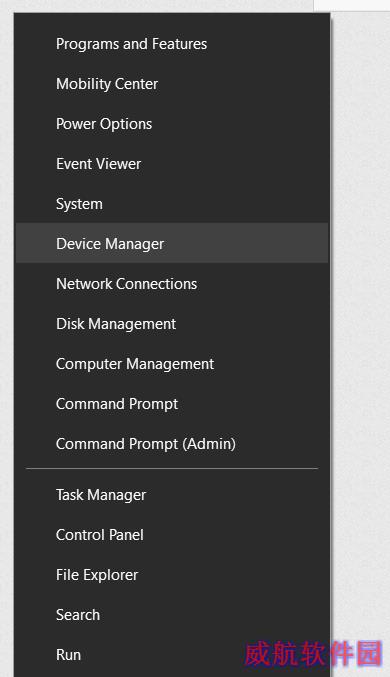Viewport: 390px width, 677px height.
Task: Open Programs and Features
Action: point(172,44)
